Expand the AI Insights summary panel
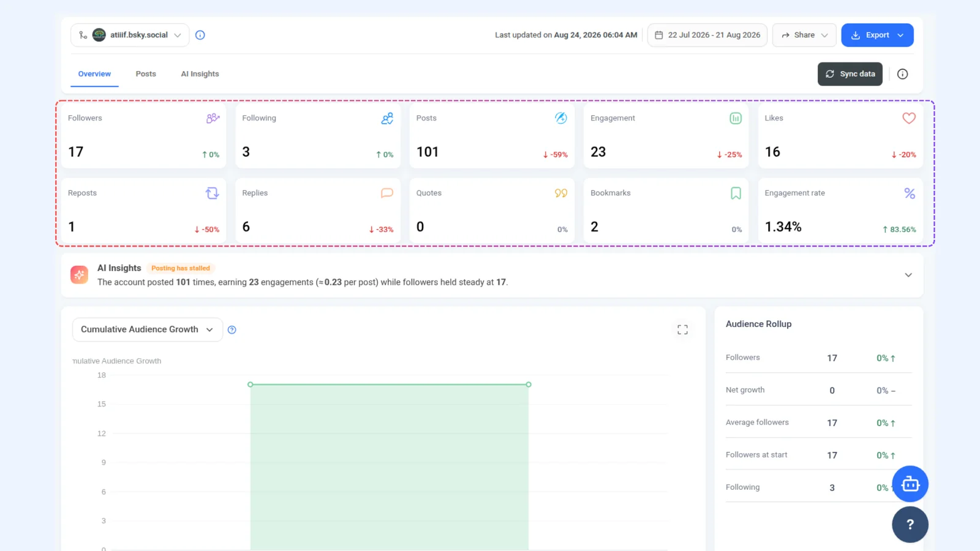This screenshot has width=980, height=551. [908, 275]
